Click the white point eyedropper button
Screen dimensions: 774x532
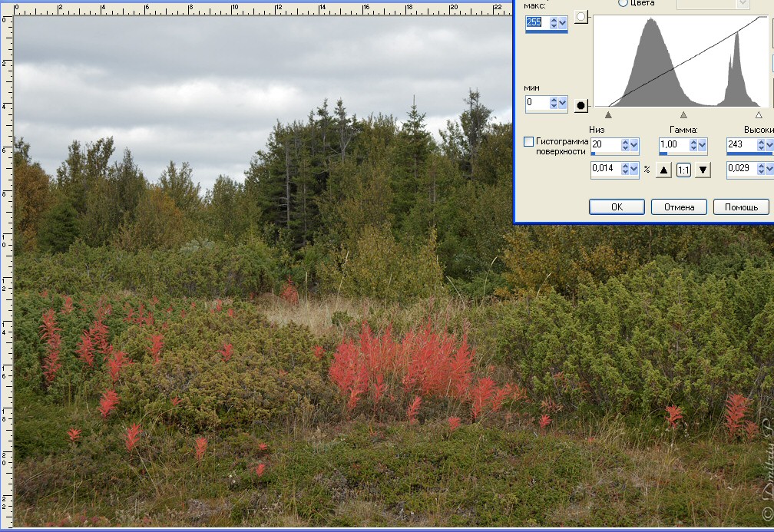click(581, 17)
